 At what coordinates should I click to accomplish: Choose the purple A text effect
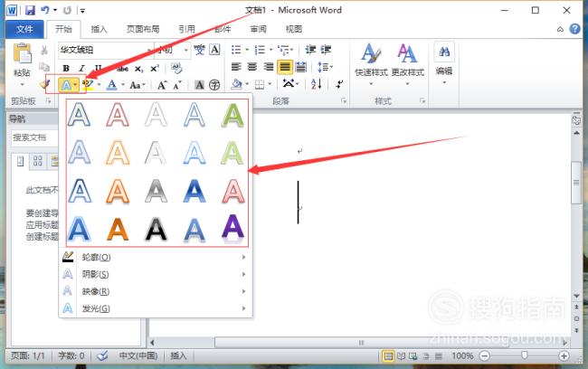click(x=232, y=228)
